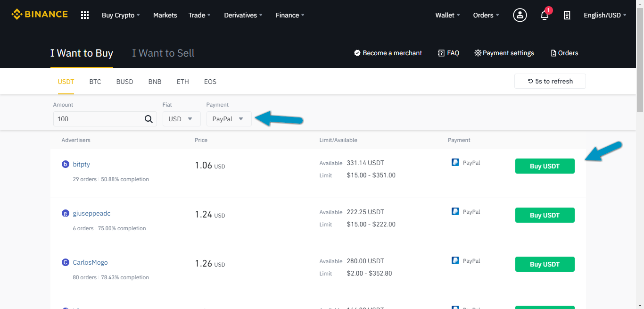
Task: Click the Limit/Available column header
Action: coord(338,140)
